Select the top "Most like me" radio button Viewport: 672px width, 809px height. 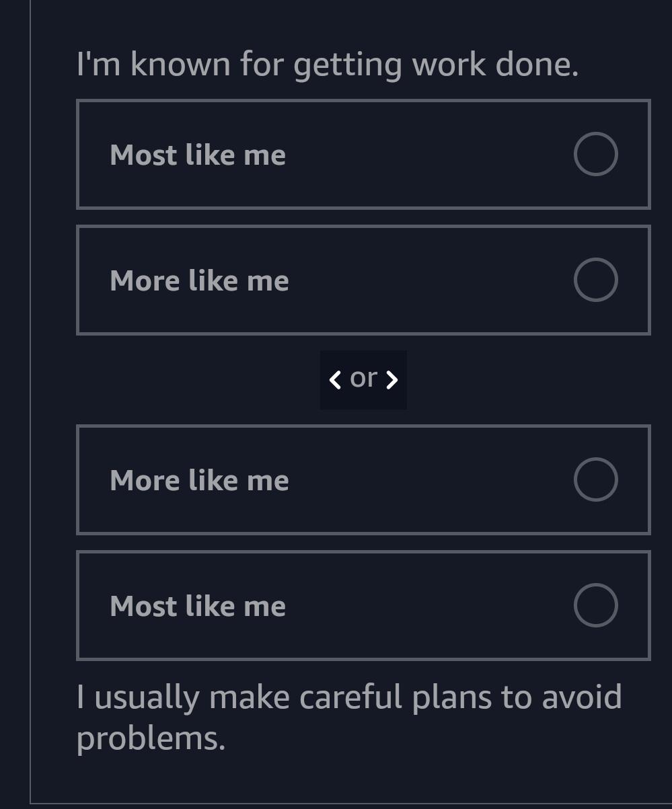click(596, 154)
